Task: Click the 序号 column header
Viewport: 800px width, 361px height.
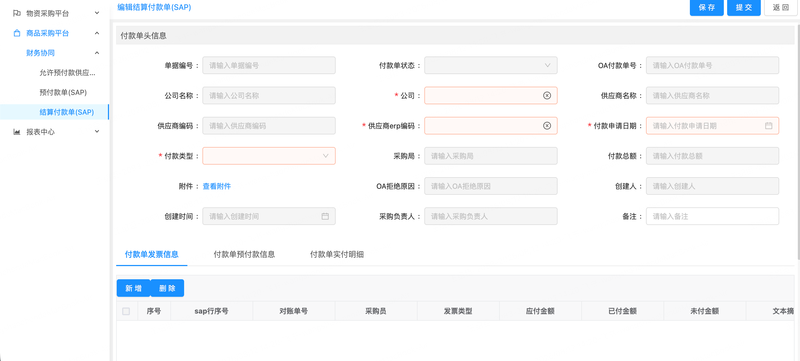Action: [154, 311]
